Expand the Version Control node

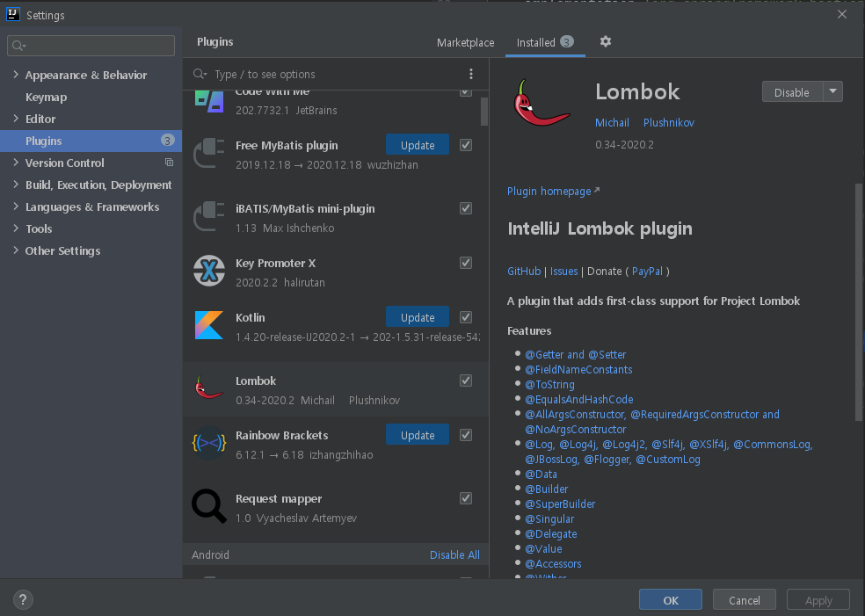tap(16, 163)
